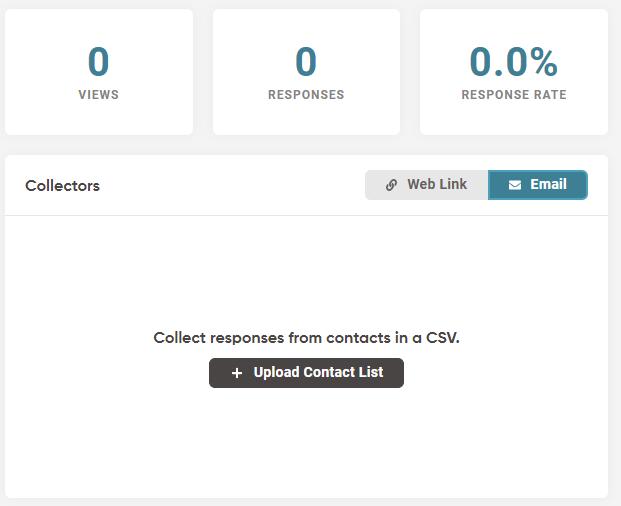Click the VIEWS label text

[x=98, y=95]
